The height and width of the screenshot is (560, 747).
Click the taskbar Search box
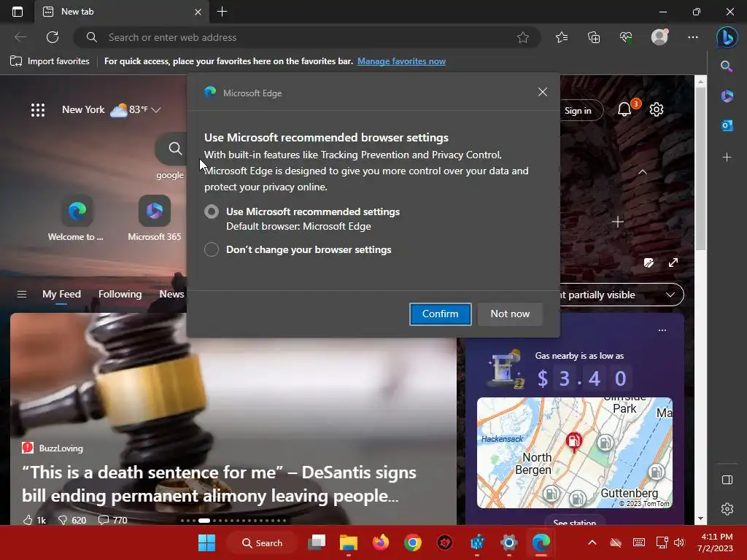pos(263,542)
